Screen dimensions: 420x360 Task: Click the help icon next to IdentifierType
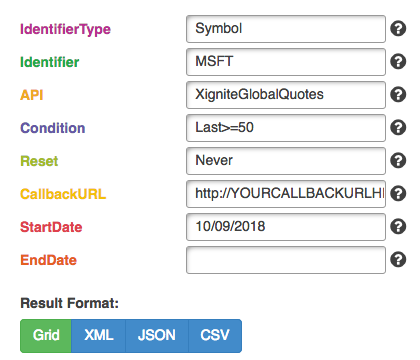[x=398, y=29]
